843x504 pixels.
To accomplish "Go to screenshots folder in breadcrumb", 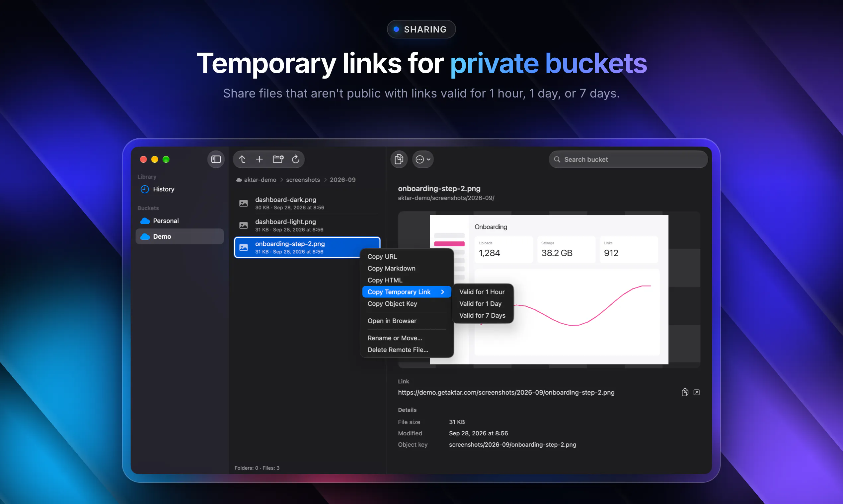I will pyautogui.click(x=303, y=180).
